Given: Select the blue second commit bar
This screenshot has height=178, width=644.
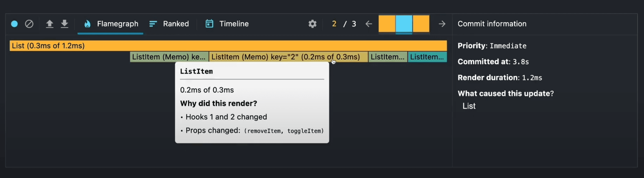Looking at the screenshot, I should point(404,24).
